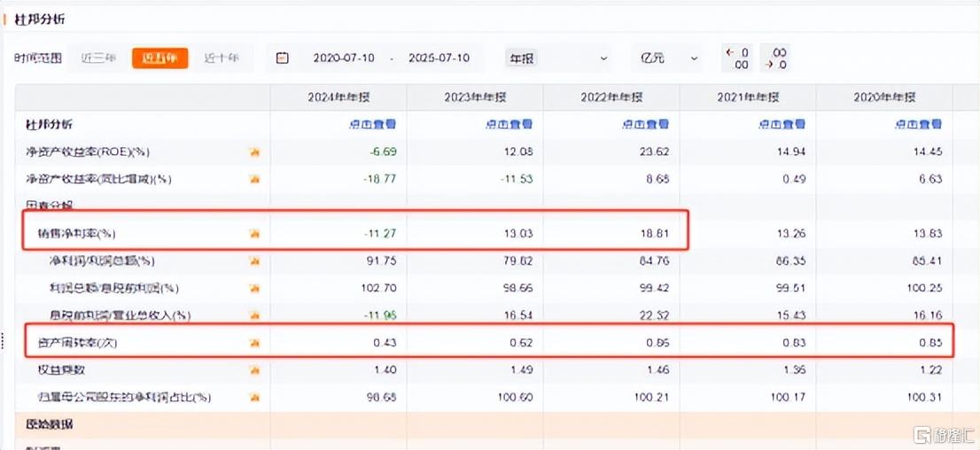Open chart icon for 净资产收益率(同比增减) row

254,179
